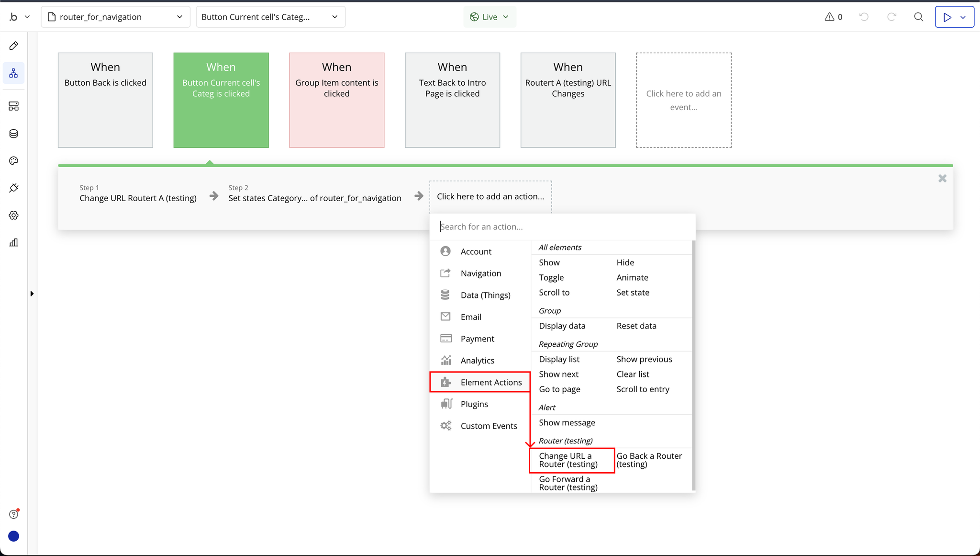Expand the collapsed left panel arrow
The width and height of the screenshot is (980, 556).
click(32, 294)
